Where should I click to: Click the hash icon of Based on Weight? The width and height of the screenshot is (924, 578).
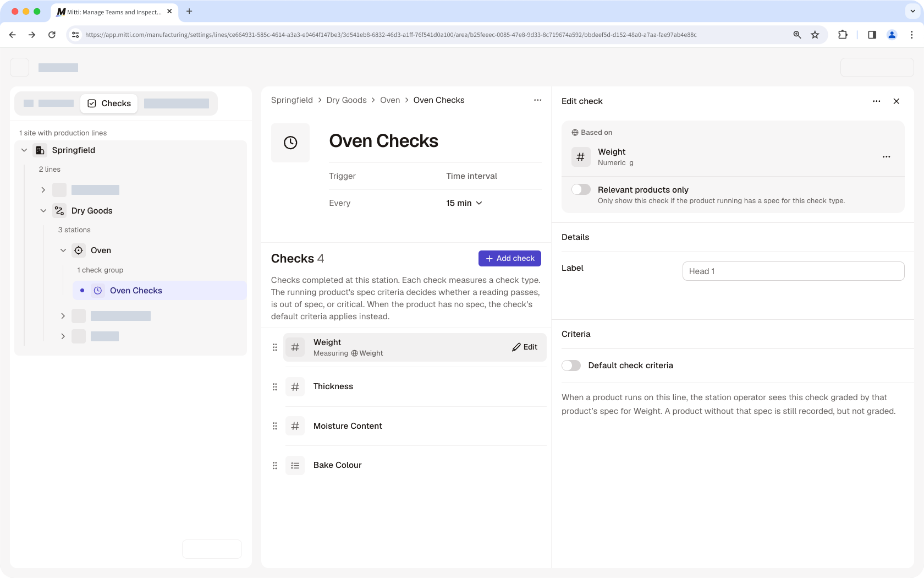[x=580, y=157]
